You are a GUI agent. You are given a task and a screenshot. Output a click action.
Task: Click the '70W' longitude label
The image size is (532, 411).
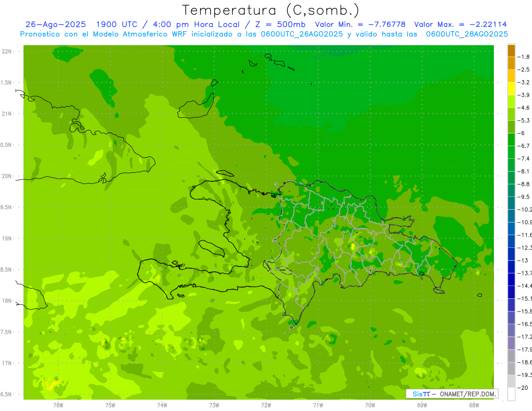370,405
